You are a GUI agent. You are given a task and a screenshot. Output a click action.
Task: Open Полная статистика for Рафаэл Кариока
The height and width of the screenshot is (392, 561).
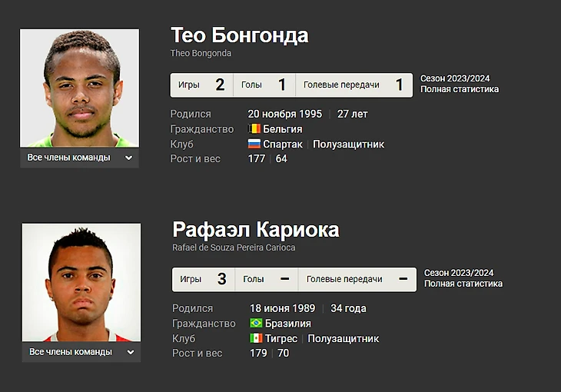pyautogui.click(x=463, y=284)
